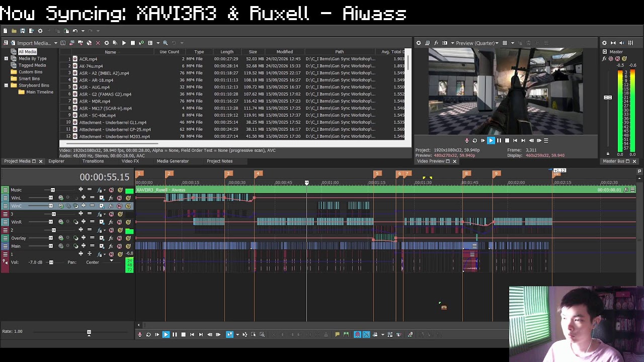The width and height of the screenshot is (644, 362).
Task: Click the Record microphone button
Action: 140,334
